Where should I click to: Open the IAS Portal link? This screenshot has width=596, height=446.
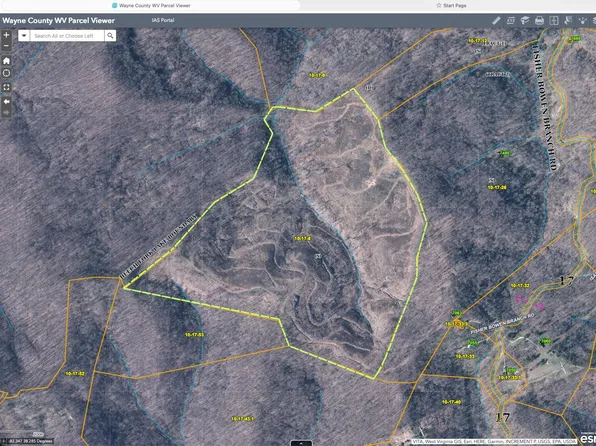coord(163,20)
